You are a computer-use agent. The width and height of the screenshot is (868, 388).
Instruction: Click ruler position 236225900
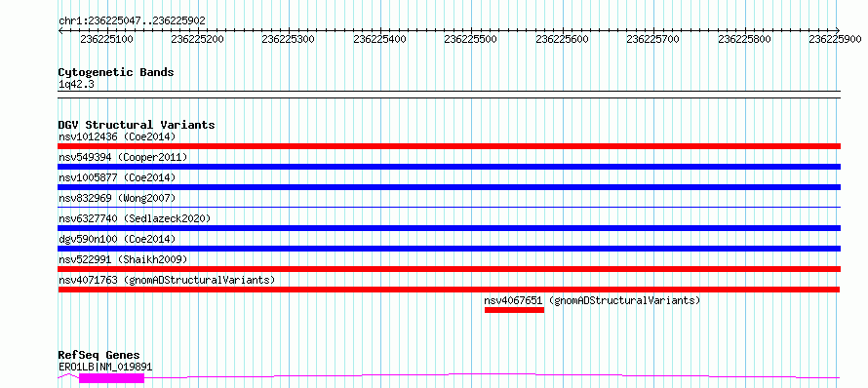(x=836, y=39)
